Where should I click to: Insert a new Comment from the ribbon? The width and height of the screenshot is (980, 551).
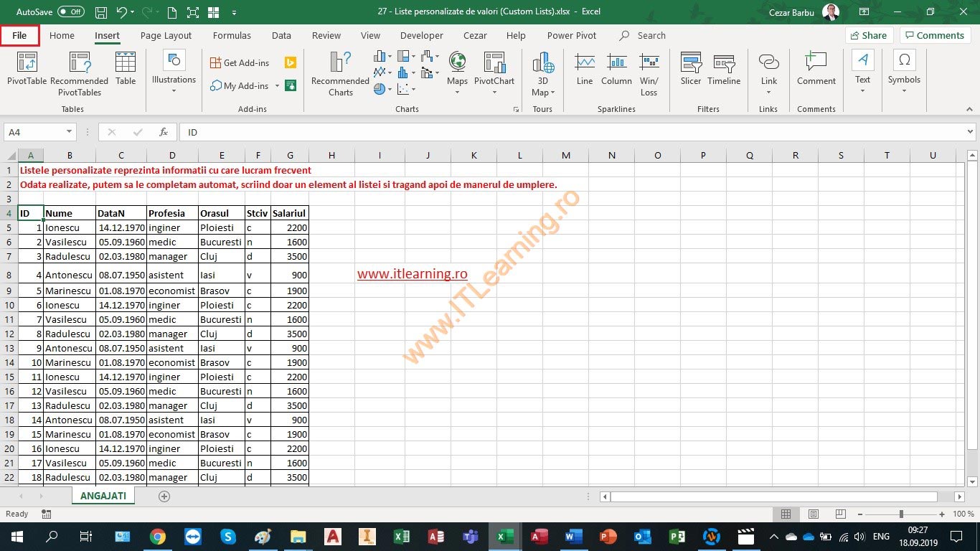(816, 70)
